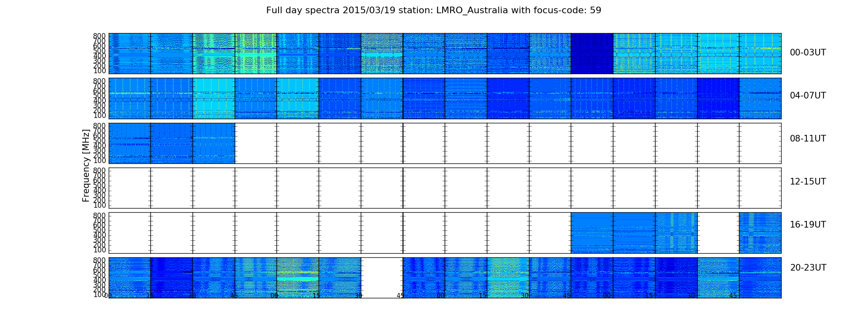Screen dimensions: 868x331
Task: Click the '20-23UT' row label
Action: 808,268
